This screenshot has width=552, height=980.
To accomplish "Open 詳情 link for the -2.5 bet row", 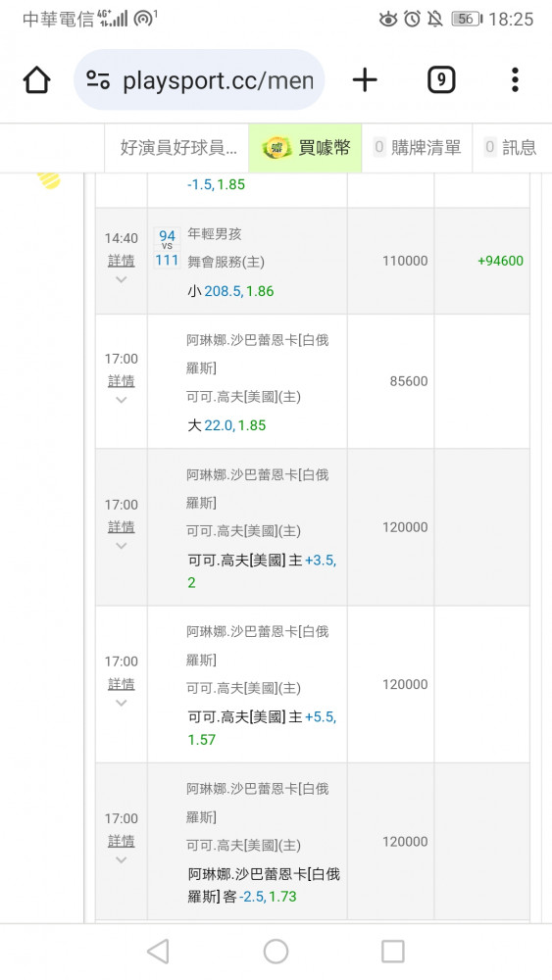I will pyautogui.click(x=122, y=841).
